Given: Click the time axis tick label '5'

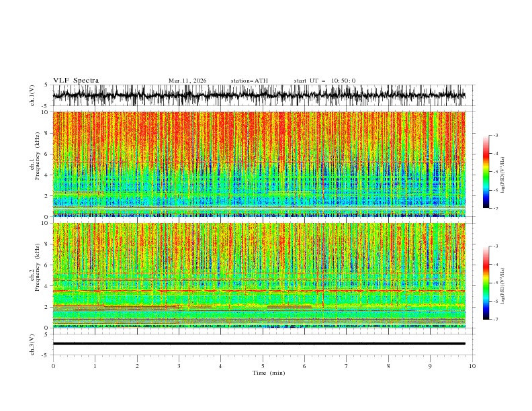Looking at the screenshot, I should point(263,366).
